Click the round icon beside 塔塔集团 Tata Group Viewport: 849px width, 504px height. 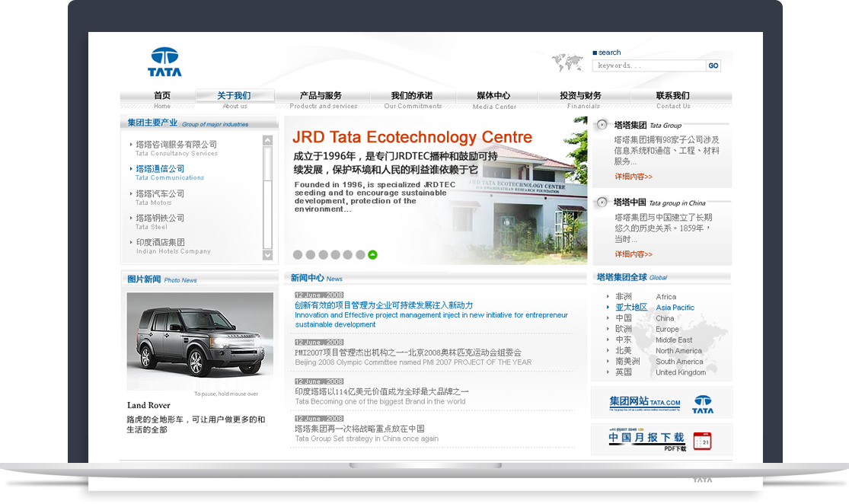point(602,125)
